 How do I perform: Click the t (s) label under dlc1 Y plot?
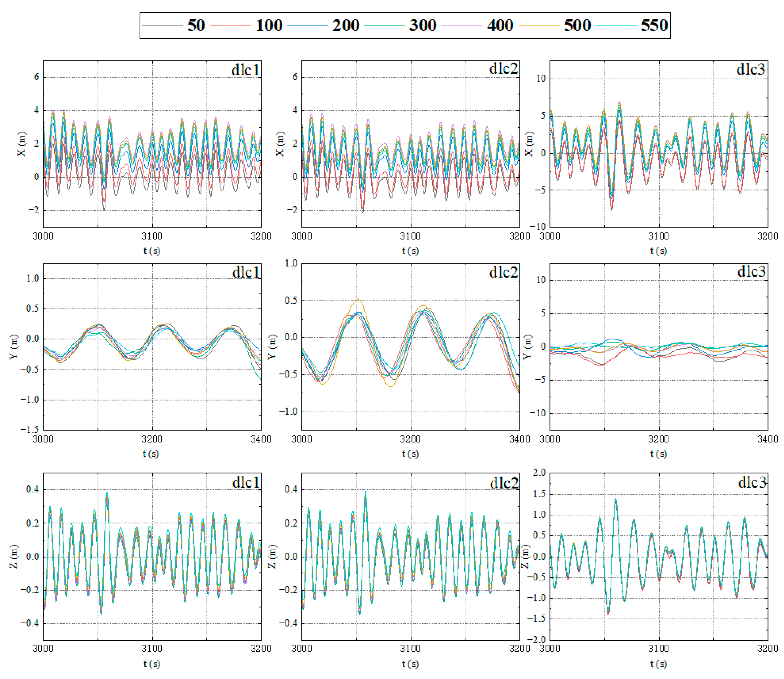point(151,454)
